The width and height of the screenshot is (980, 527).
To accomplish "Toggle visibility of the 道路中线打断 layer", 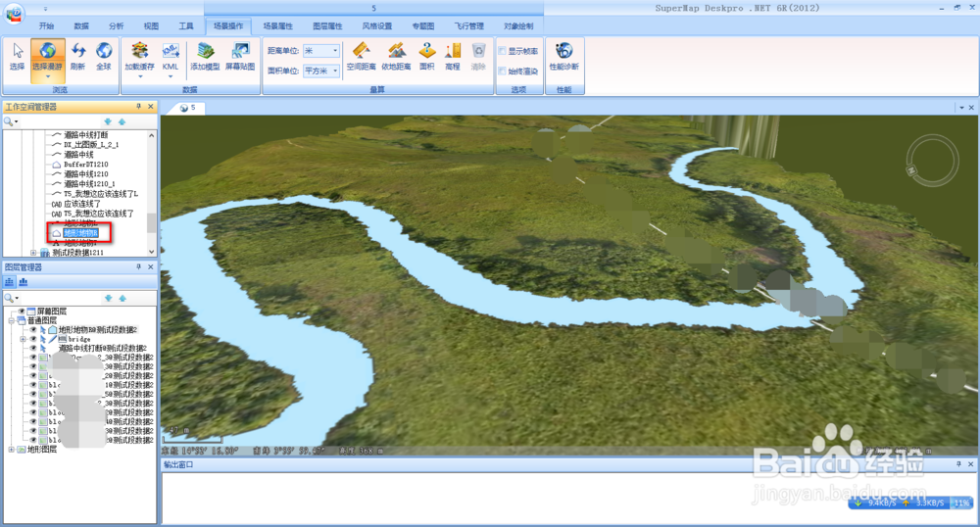I will coord(33,348).
